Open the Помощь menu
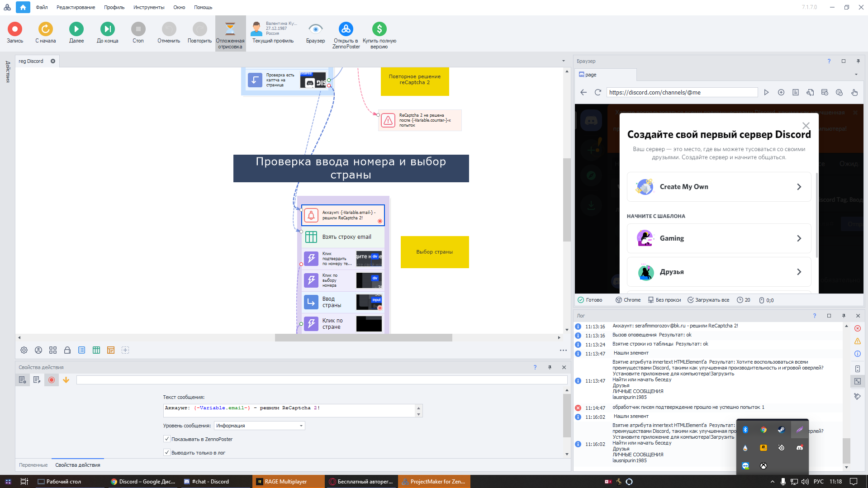The image size is (868, 488). coord(203,7)
